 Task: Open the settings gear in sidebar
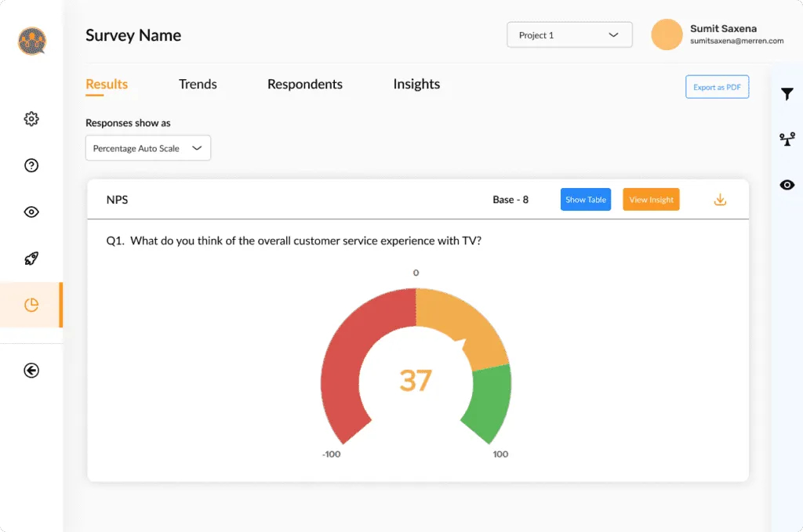click(x=31, y=118)
